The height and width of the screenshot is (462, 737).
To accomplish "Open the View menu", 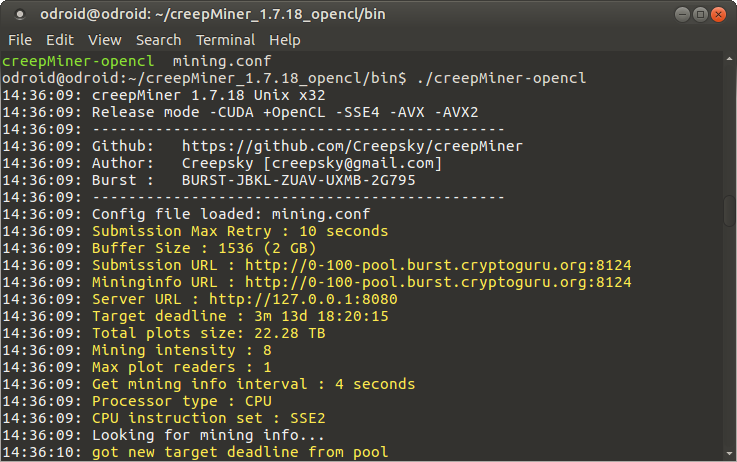I will coord(105,40).
